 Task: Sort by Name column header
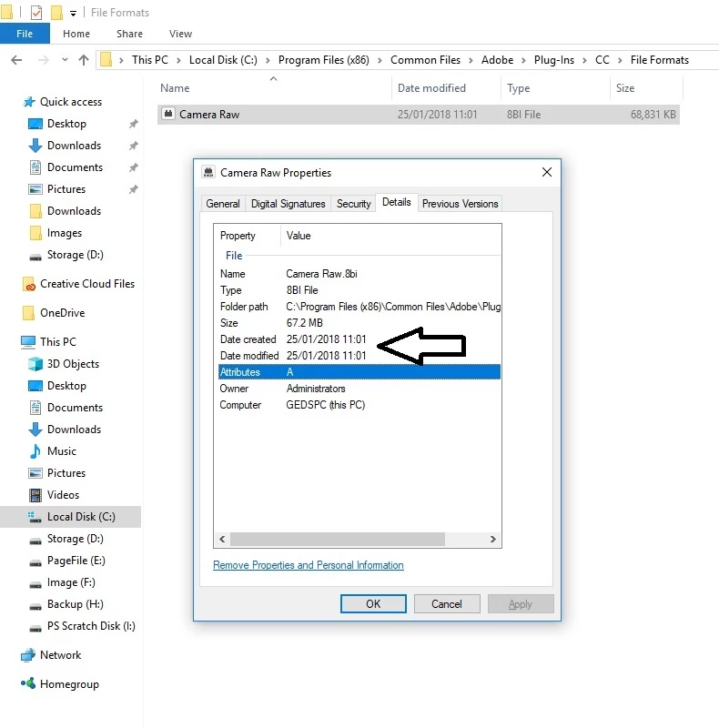tap(274, 87)
